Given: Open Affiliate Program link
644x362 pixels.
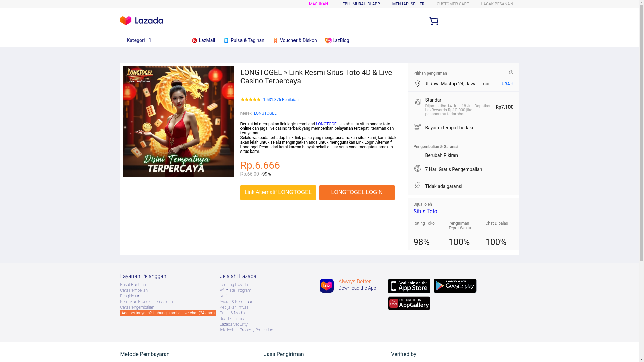Looking at the screenshot, I should (x=235, y=290).
